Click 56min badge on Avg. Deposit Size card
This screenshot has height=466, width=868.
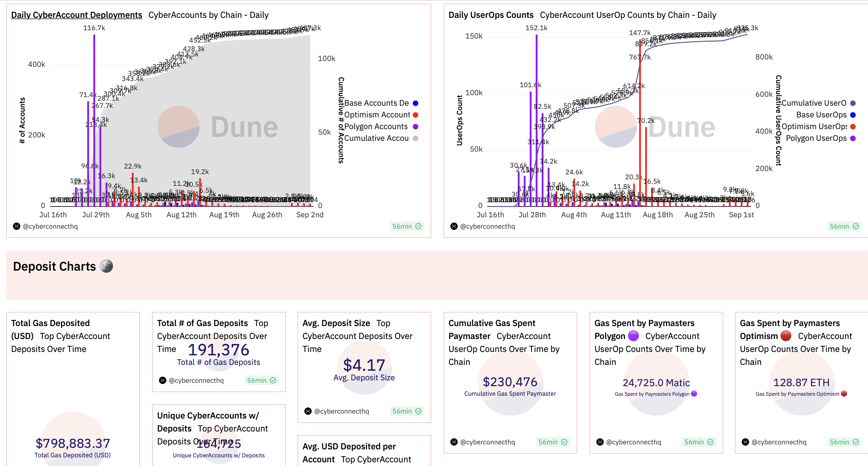(x=406, y=411)
